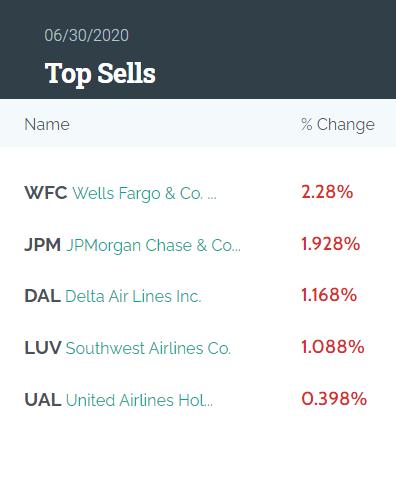Select the 1.168% change for DAL
This screenshot has height=482, width=396.
pos(329,295)
